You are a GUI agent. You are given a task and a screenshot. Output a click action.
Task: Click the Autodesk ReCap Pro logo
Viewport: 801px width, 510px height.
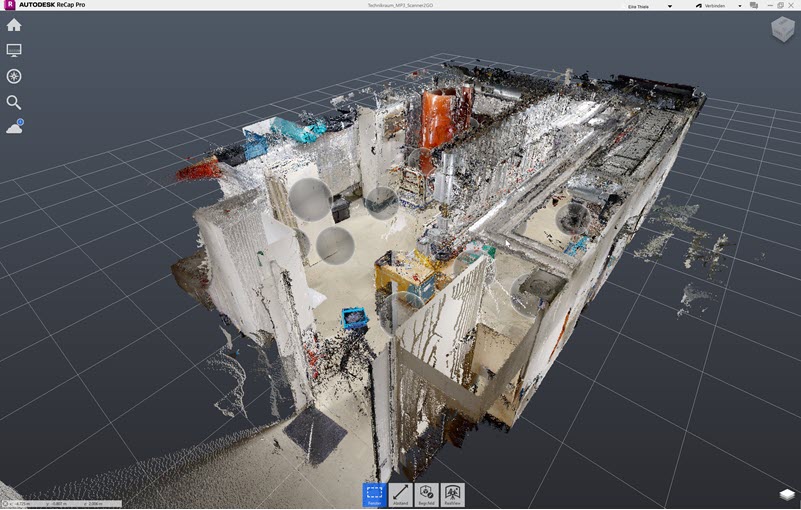pos(10,5)
